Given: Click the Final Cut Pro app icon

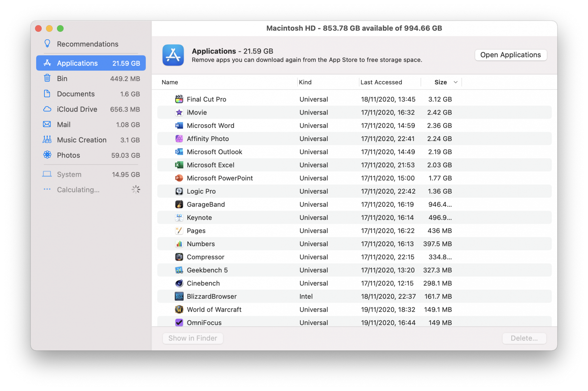Looking at the screenshot, I should (x=179, y=99).
